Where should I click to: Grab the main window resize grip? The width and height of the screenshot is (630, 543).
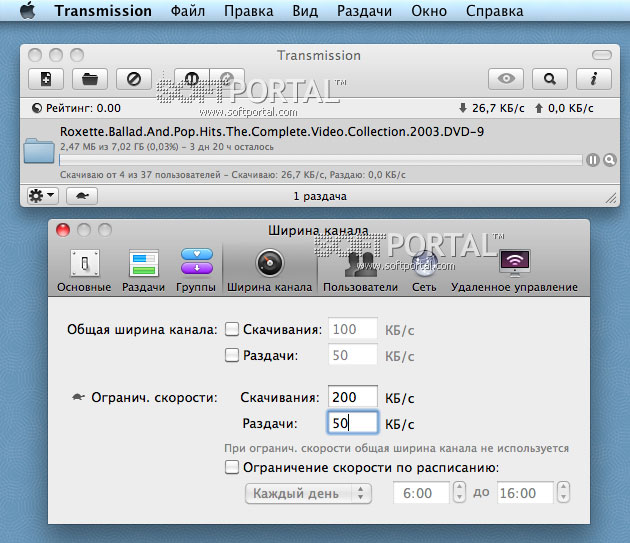(611, 198)
